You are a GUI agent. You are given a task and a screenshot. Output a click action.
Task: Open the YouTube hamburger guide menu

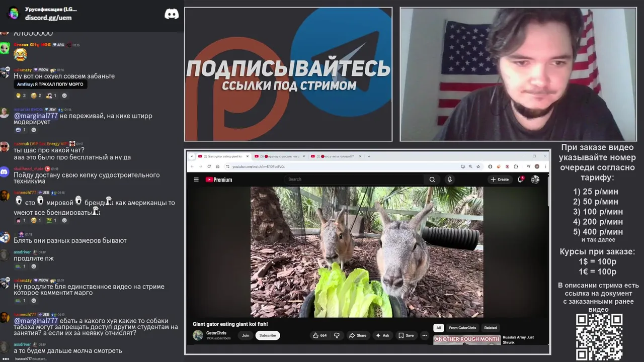[x=196, y=179]
